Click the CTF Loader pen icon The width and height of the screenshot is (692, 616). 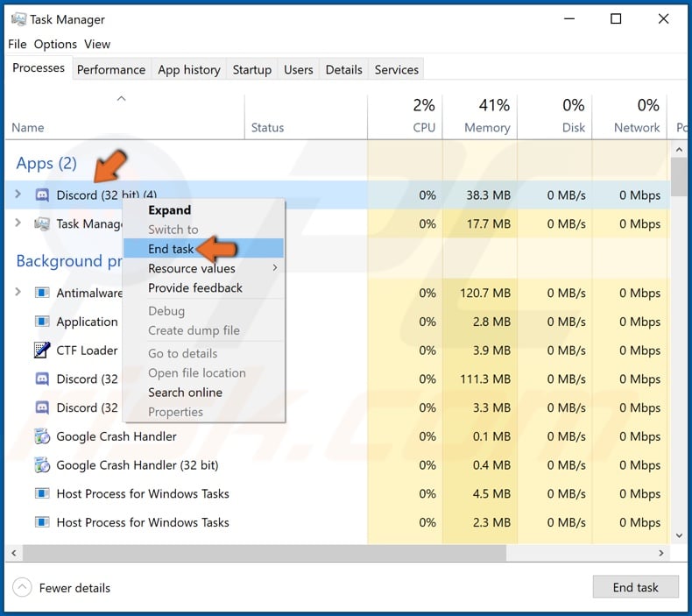42,350
